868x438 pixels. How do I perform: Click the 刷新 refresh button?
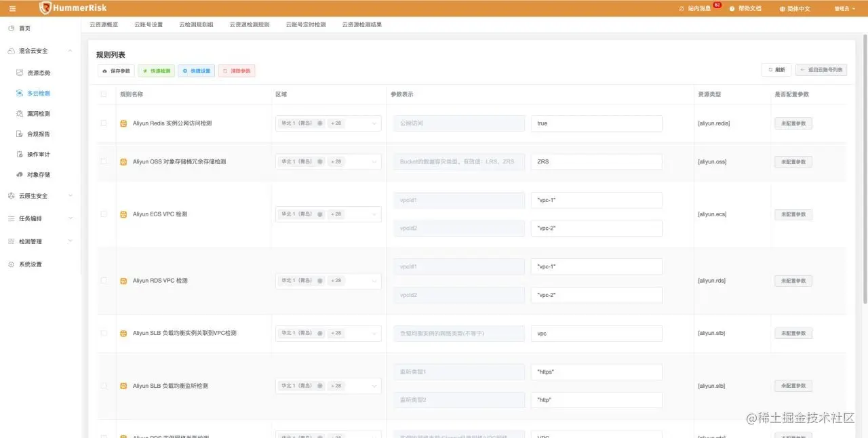click(x=776, y=70)
